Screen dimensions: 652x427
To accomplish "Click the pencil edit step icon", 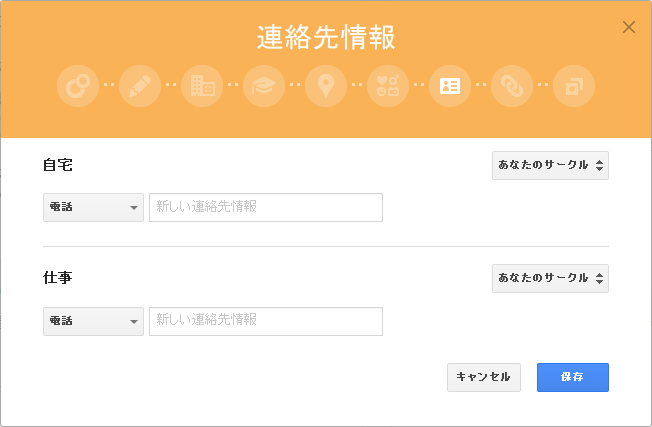I will 140,86.
